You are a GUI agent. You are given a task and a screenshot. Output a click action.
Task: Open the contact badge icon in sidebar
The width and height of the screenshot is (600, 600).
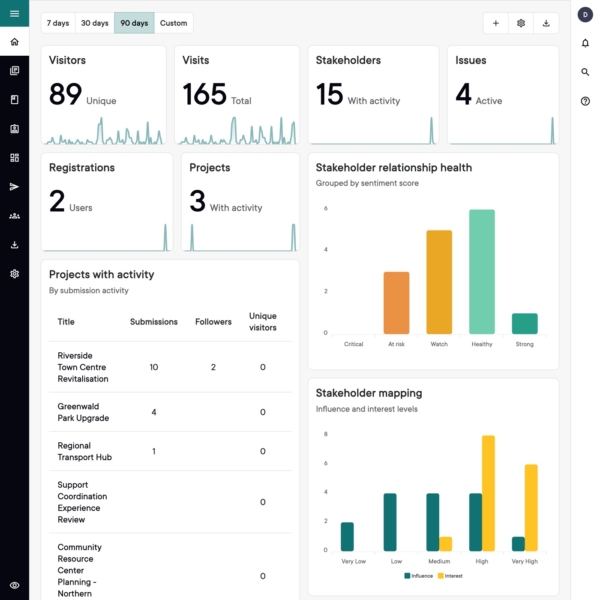pos(15,129)
